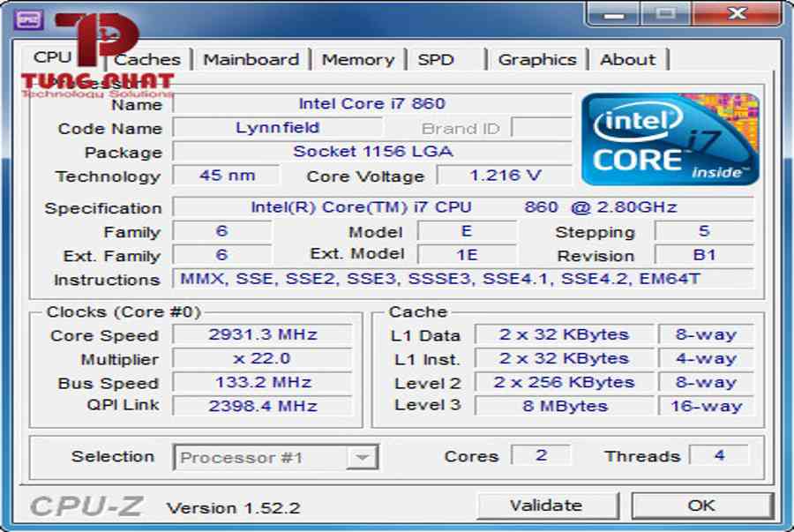Click the Revision value 'B1'
The image size is (794, 532).
pyautogui.click(x=704, y=255)
